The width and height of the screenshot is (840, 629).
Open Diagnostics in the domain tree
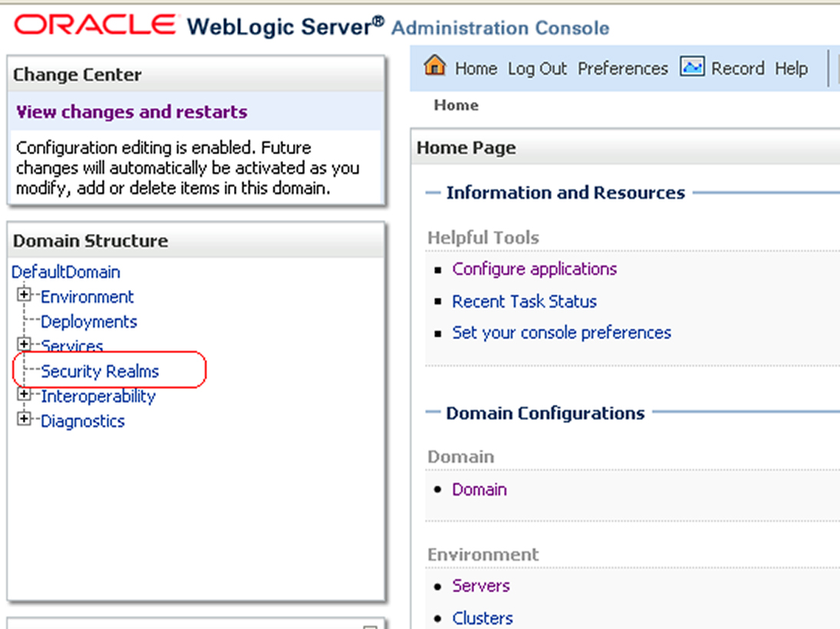point(83,421)
